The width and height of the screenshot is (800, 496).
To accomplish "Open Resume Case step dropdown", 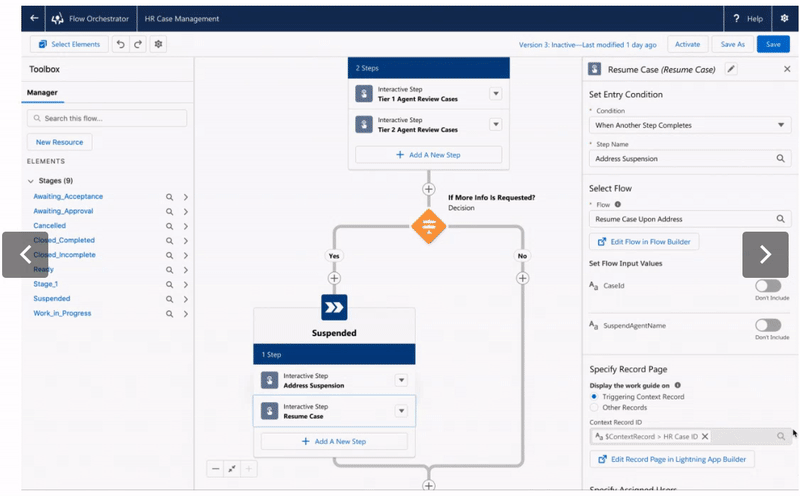I will pyautogui.click(x=401, y=411).
